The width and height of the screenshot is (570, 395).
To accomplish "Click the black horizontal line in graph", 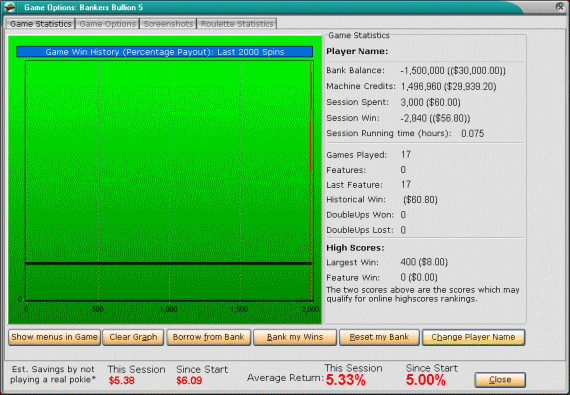I will [168, 263].
